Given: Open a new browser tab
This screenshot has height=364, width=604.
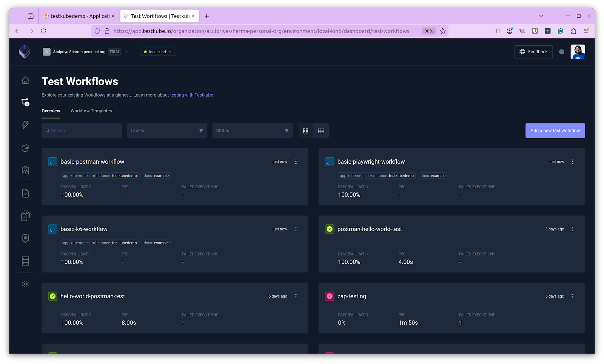Looking at the screenshot, I should (x=206, y=16).
